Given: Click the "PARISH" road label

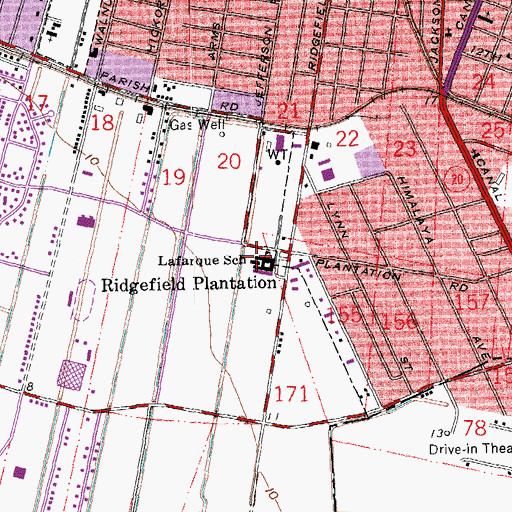Looking at the screenshot, I should tap(124, 81).
